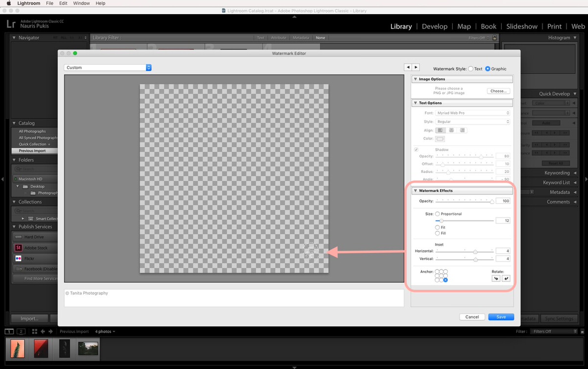The width and height of the screenshot is (588, 369).
Task: Go to previous watermark preview photo
Action: 408,67
